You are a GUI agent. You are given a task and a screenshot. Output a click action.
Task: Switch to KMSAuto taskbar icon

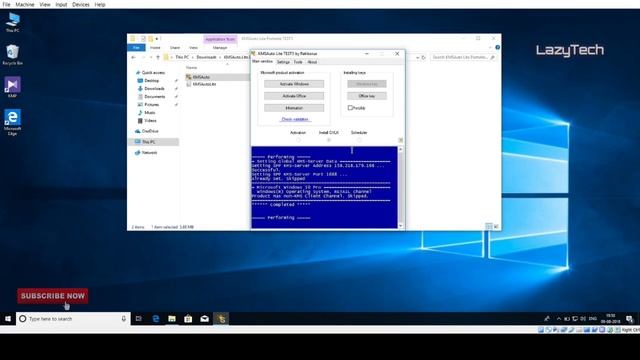pos(221,319)
